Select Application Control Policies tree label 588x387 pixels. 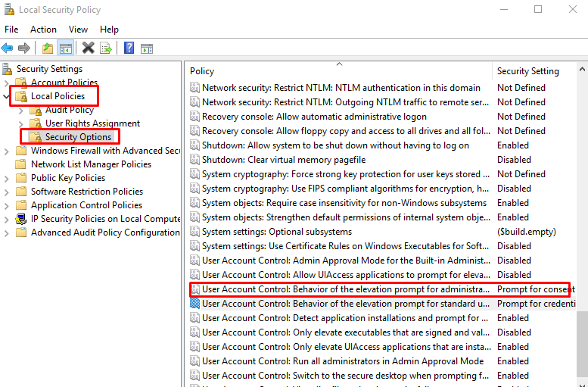coord(86,205)
